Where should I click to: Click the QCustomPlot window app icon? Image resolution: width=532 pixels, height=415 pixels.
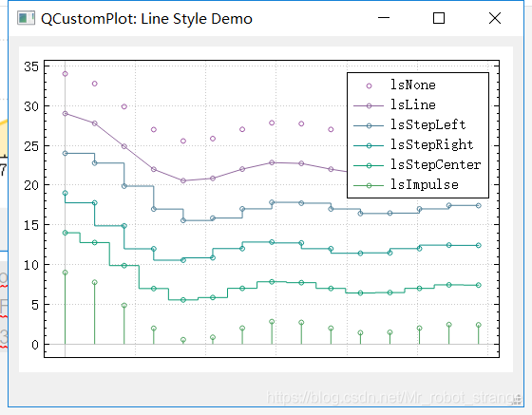pyautogui.click(x=26, y=18)
